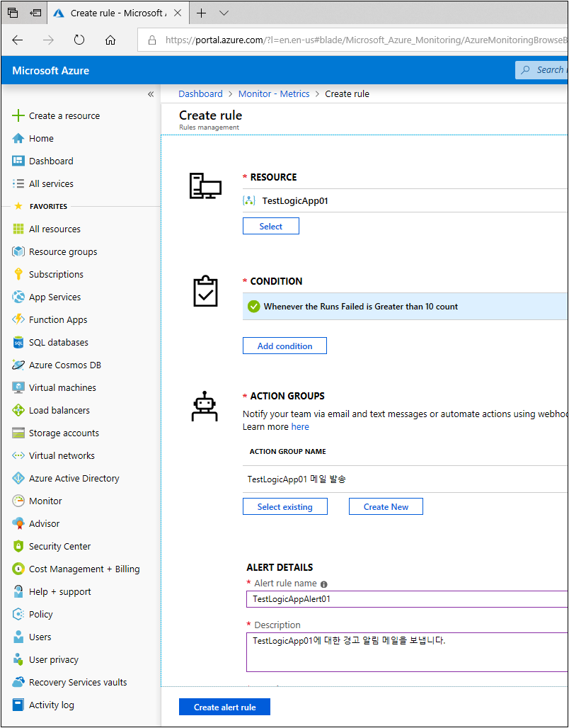Click the Virtual networks icon
Screen dimensions: 569x728
tap(18, 456)
